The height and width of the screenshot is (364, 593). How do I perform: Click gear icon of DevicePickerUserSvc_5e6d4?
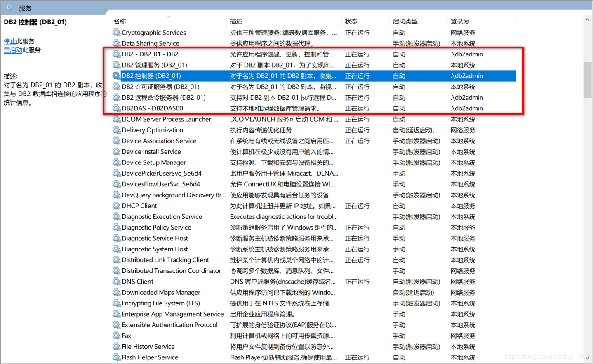point(116,173)
